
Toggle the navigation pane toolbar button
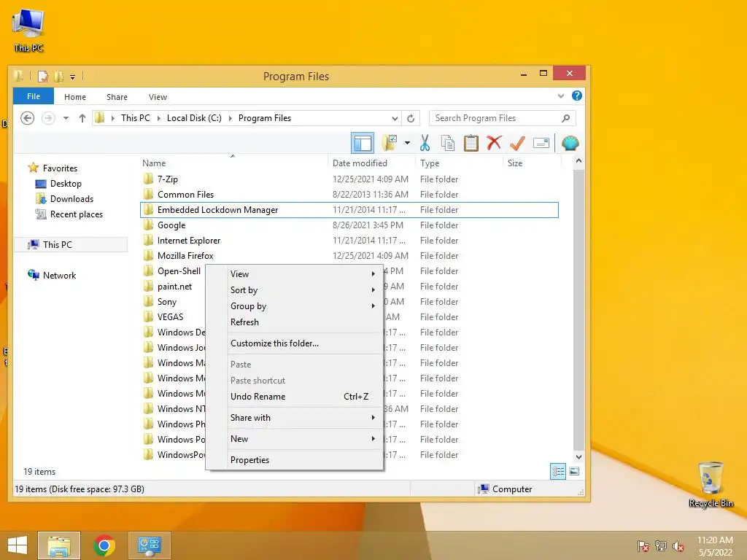pyautogui.click(x=363, y=143)
